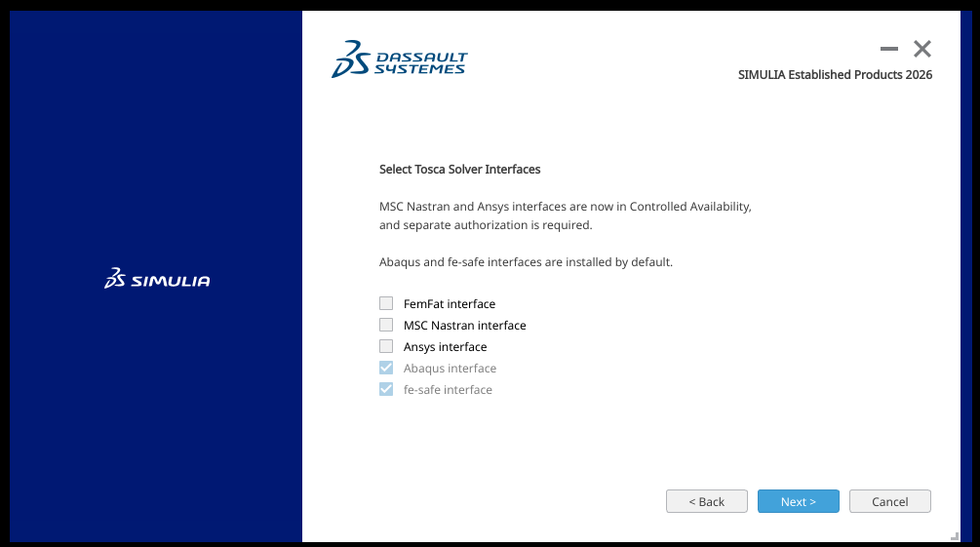Click 'installed by default' info sentence
Viewport: 980px width, 547px height.
click(527, 262)
